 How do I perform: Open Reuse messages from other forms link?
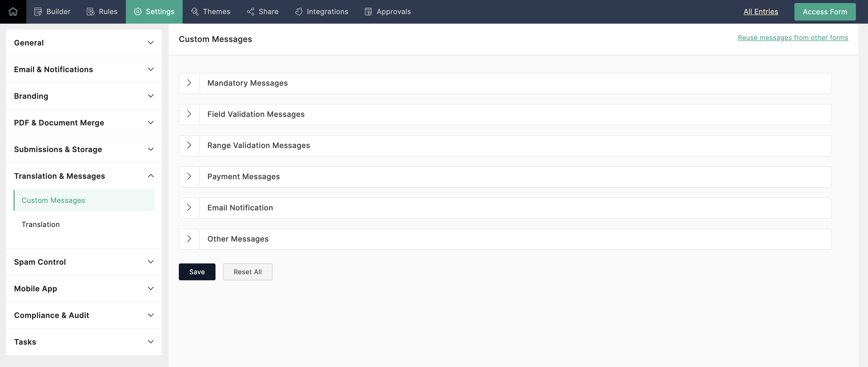[792, 38]
